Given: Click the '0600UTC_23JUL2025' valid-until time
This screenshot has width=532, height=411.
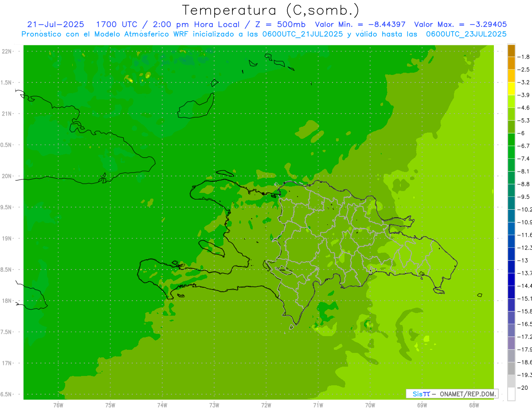Looking at the screenshot, I should click(466, 34).
